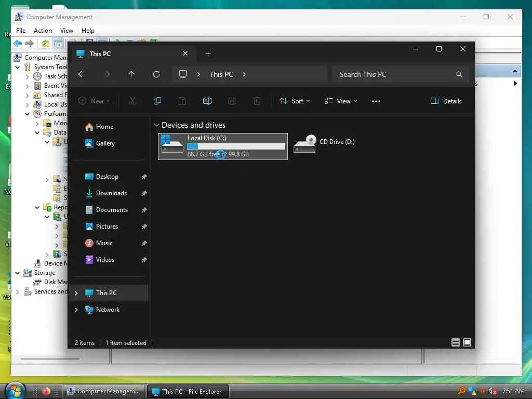Expand This PC node in sidebar
532x399 pixels.
coord(76,293)
